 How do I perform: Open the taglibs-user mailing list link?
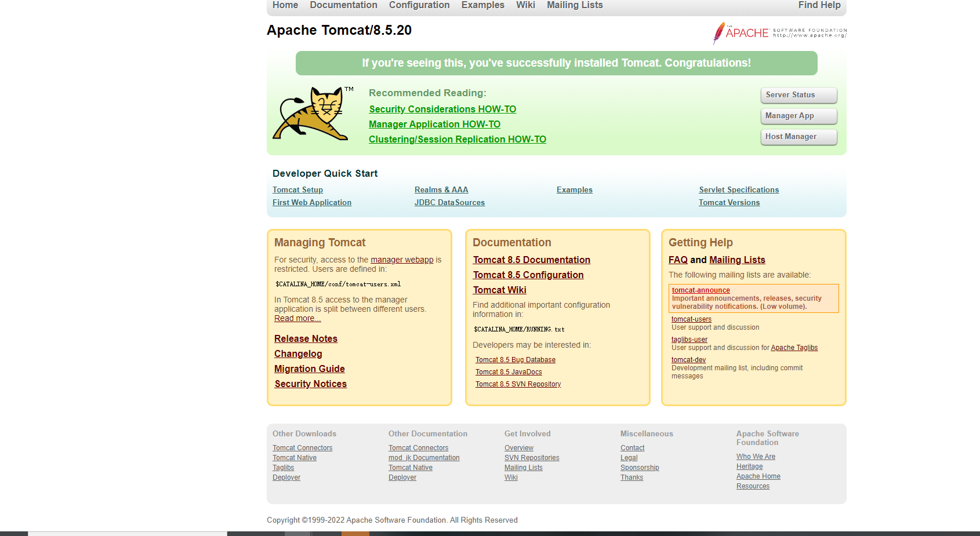pos(689,340)
